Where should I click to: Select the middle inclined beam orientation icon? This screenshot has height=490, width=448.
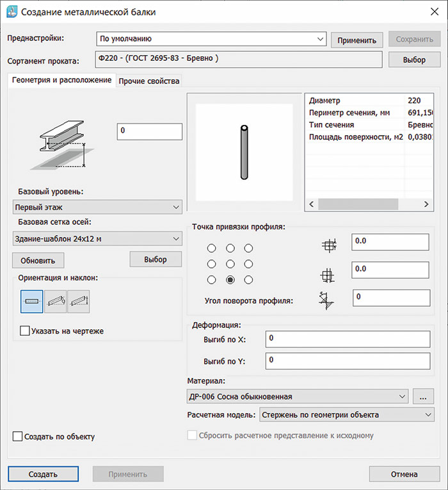(55, 302)
